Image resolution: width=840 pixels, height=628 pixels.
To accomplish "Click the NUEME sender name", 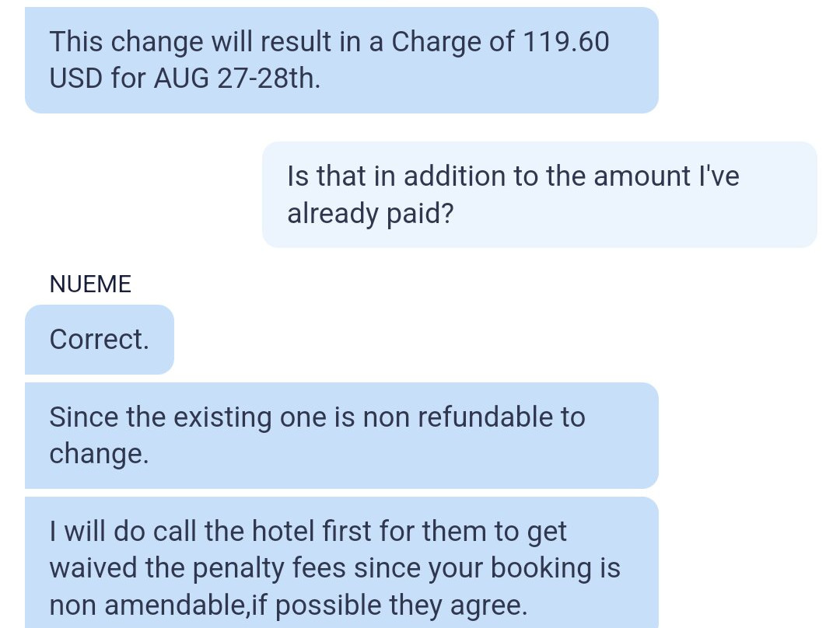I will point(90,284).
